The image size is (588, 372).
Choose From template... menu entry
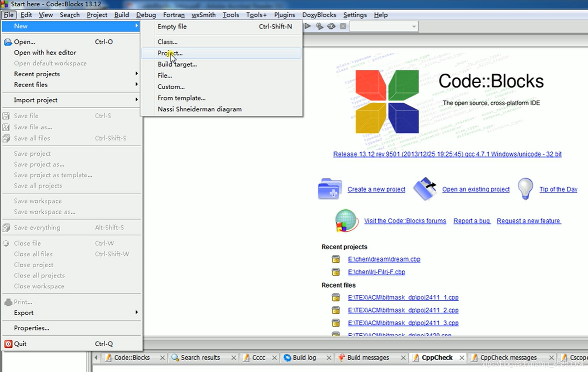pos(221,98)
